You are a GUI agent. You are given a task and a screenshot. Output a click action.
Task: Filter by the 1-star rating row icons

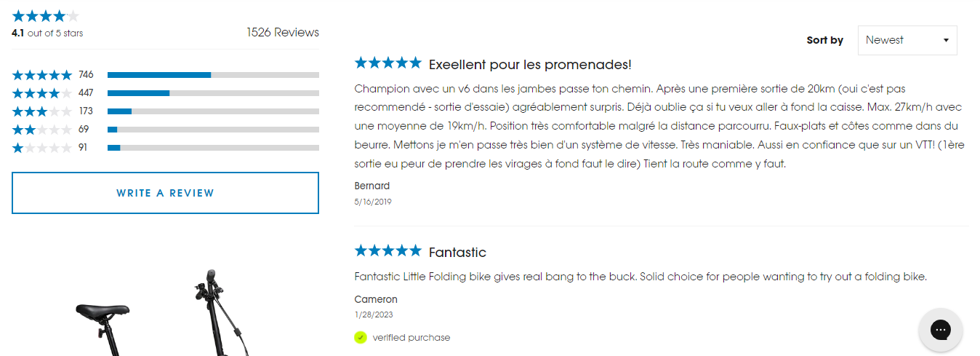[41, 148]
